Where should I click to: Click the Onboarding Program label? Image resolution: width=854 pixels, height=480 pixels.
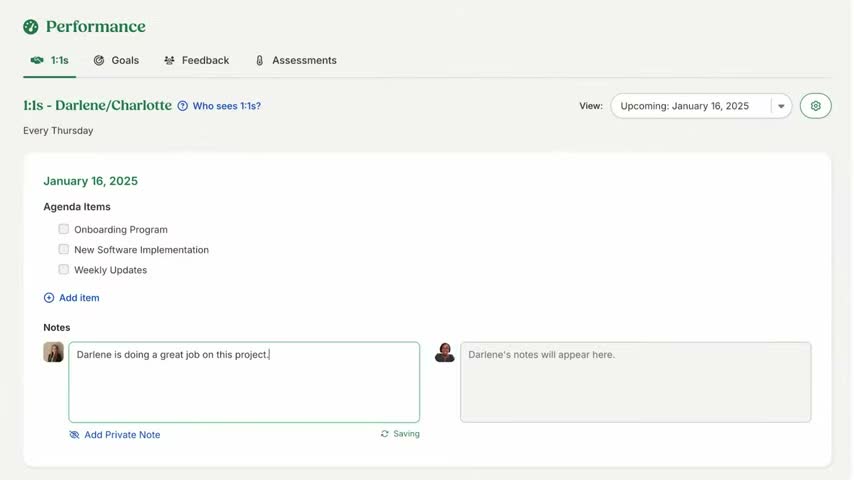click(121, 229)
